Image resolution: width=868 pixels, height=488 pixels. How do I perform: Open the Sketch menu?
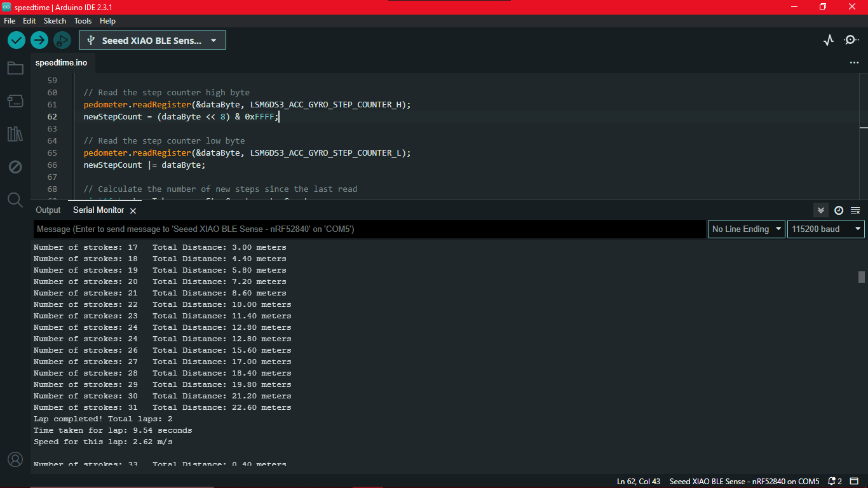[55, 21]
